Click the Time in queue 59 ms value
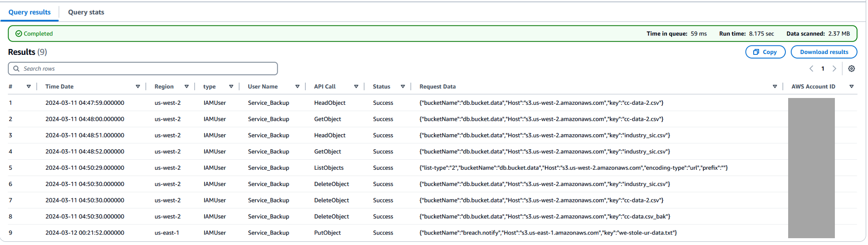 699,34
